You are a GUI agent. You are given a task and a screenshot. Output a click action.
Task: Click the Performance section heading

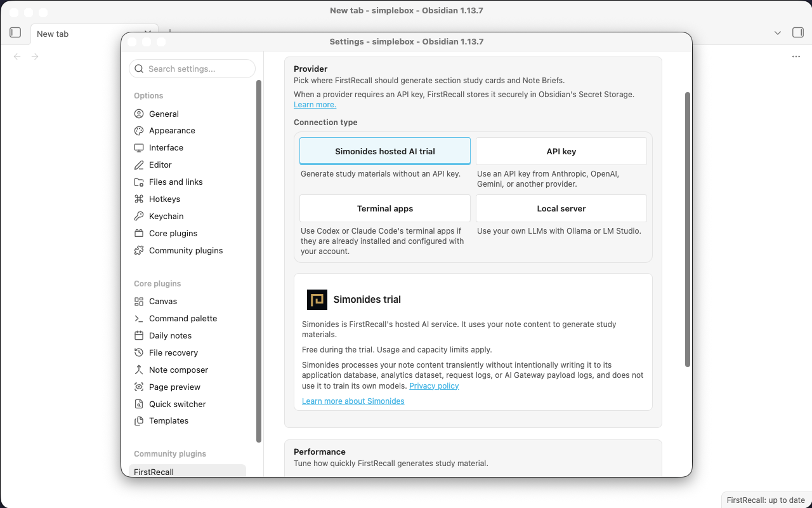click(320, 451)
